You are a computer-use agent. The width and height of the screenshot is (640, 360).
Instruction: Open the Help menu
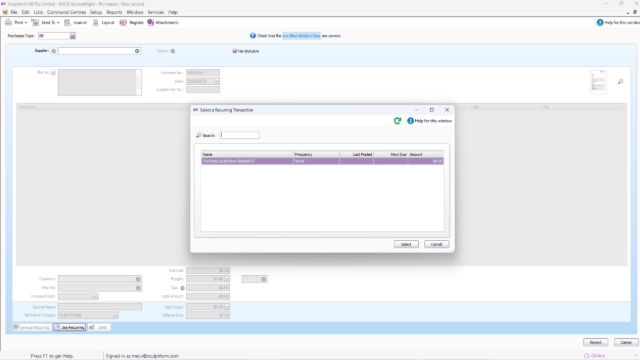[x=173, y=12]
